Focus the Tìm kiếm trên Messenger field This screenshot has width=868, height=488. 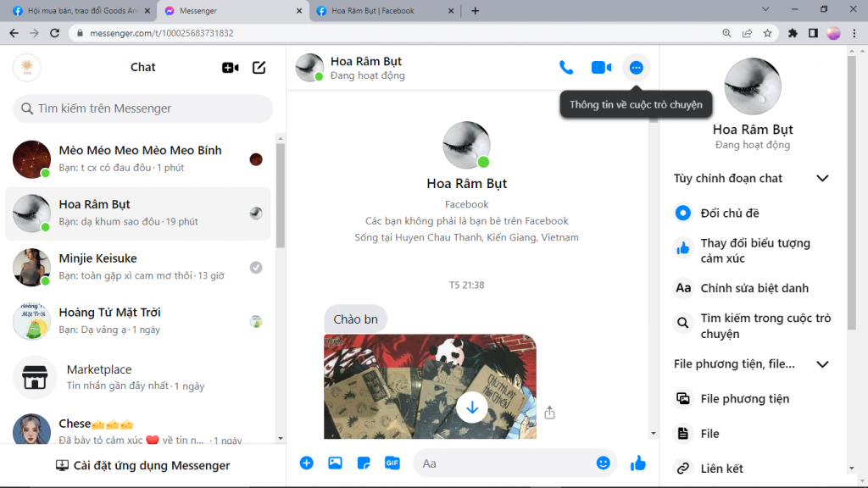142,108
